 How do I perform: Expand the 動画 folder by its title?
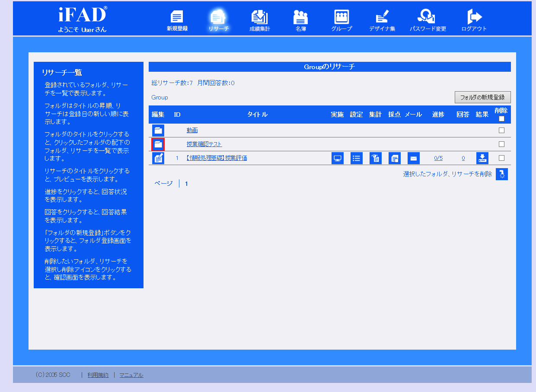click(191, 130)
